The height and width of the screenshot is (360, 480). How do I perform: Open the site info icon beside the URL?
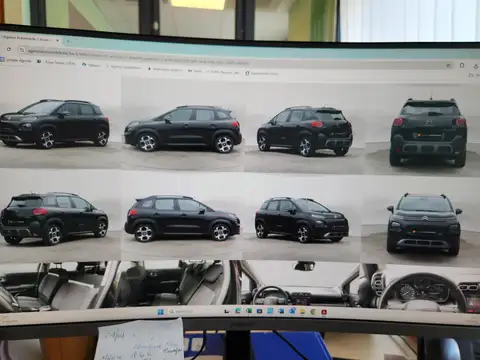point(22,50)
